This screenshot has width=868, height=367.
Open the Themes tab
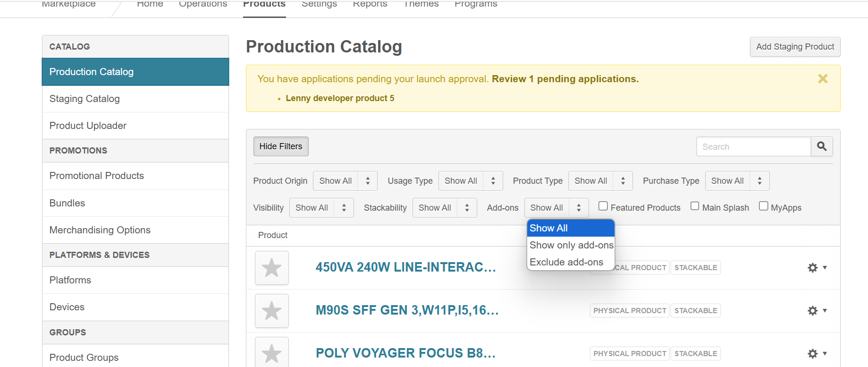(x=421, y=4)
